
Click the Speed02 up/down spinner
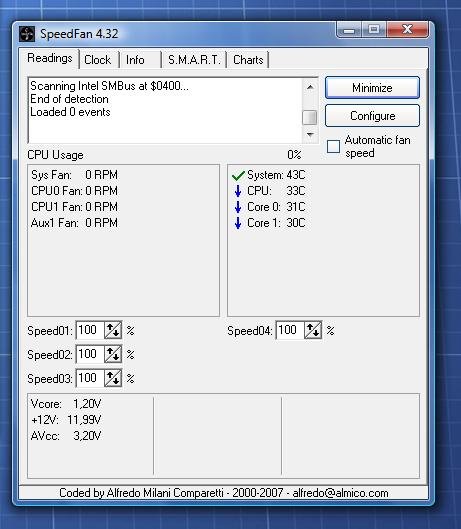(x=113, y=354)
